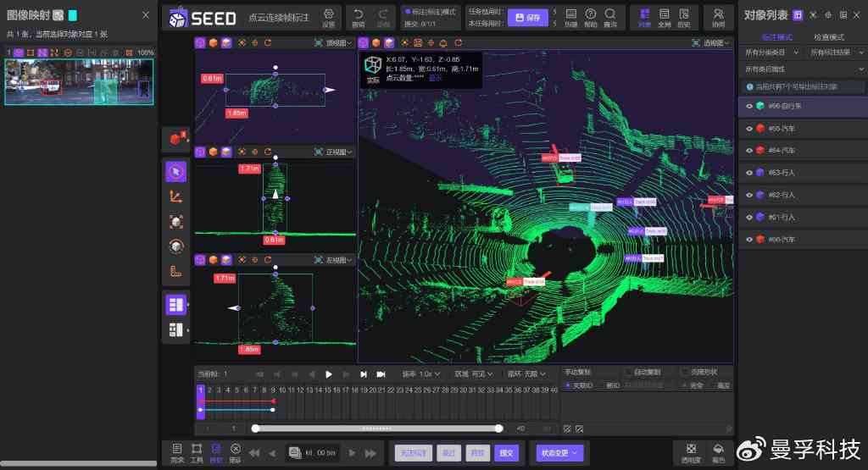
Task: Open the 区域 region dropdown
Action: pos(473,374)
